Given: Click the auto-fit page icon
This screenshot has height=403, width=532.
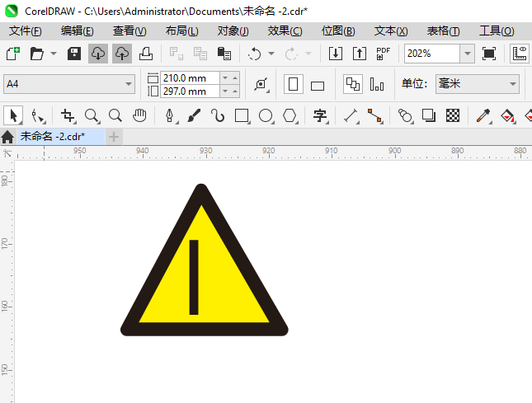Looking at the screenshot, I should click(261, 84).
